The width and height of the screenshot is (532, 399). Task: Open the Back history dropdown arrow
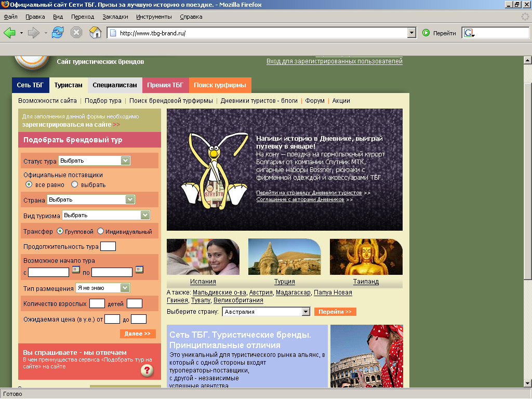pyautogui.click(x=21, y=33)
